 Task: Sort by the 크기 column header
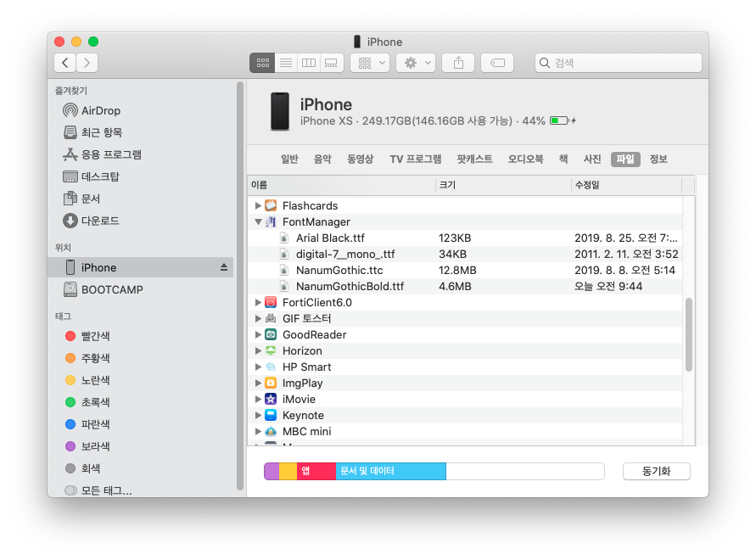(503, 185)
